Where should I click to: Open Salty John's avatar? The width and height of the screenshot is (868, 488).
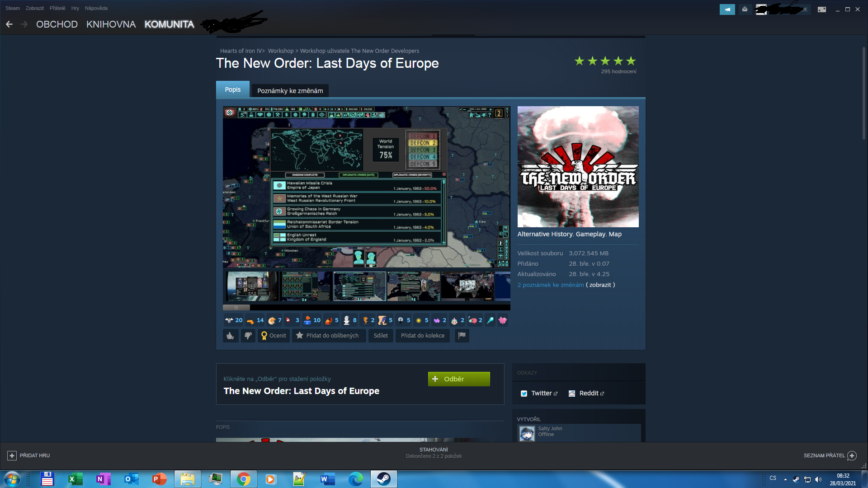[527, 434]
